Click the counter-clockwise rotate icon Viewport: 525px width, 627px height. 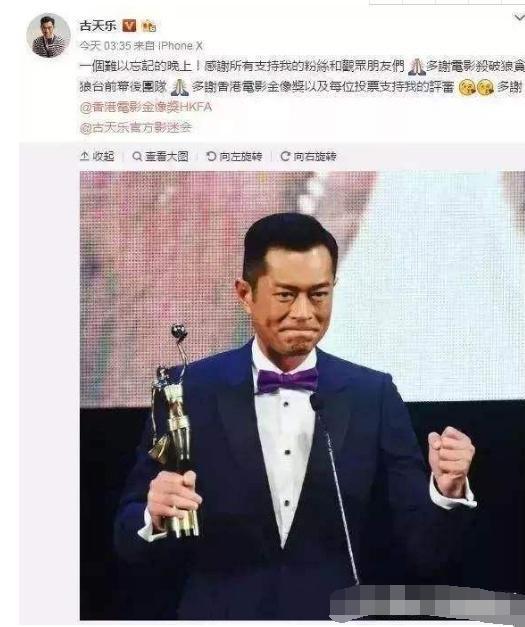tap(211, 156)
